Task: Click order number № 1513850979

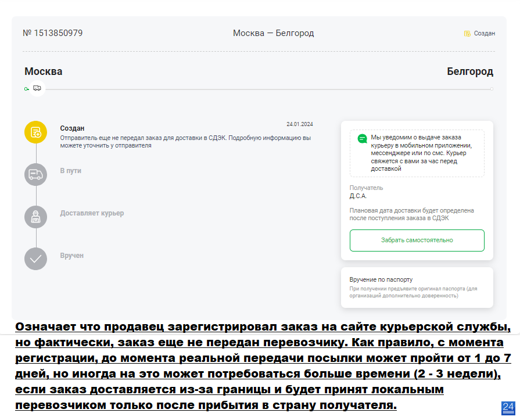Action: tap(53, 33)
